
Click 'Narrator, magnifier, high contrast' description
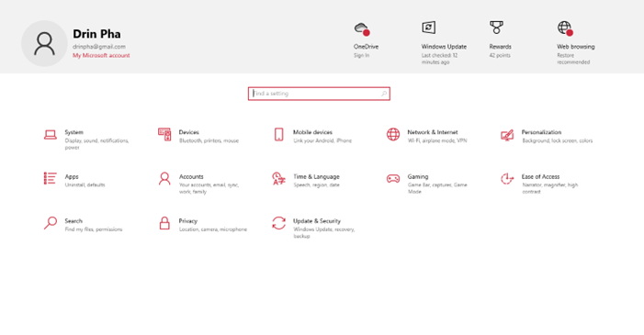[550, 188]
